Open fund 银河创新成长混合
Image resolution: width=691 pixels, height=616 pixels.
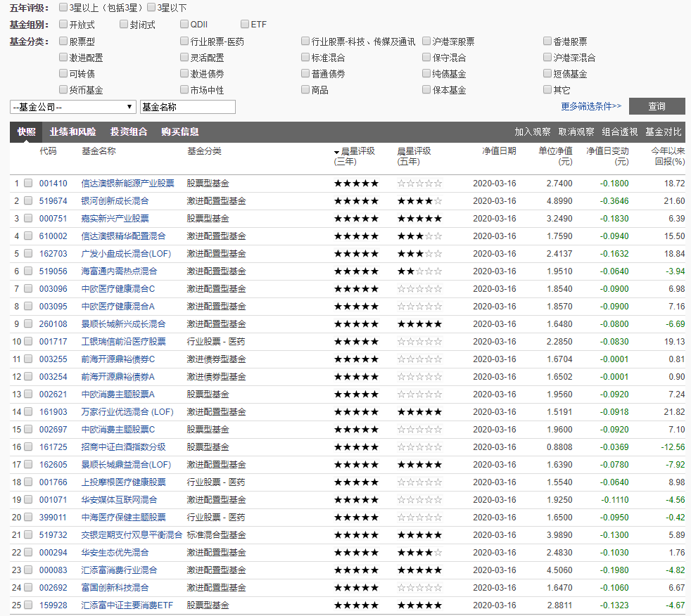[115, 201]
